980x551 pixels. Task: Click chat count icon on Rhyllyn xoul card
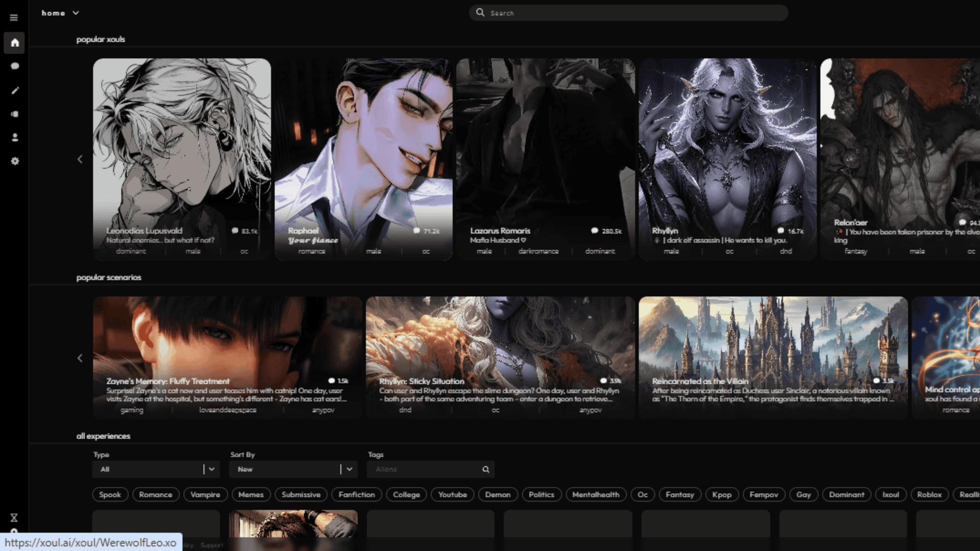pyautogui.click(x=780, y=231)
